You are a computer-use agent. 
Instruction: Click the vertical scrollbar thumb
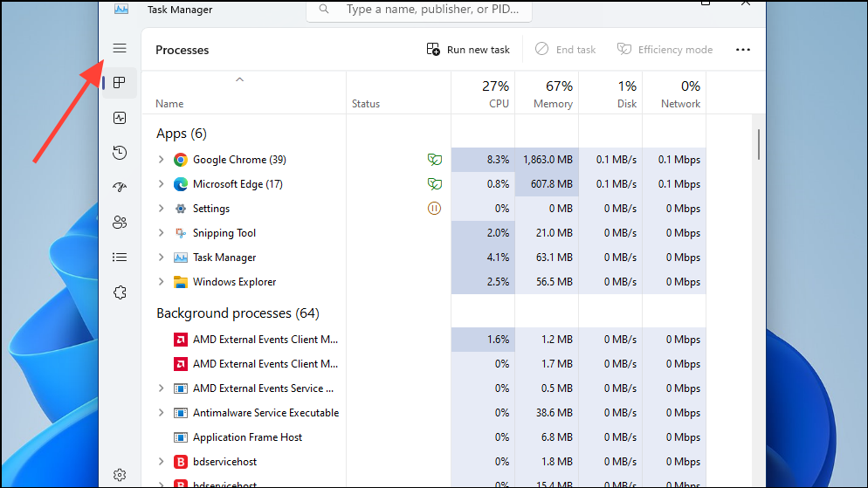click(758, 144)
